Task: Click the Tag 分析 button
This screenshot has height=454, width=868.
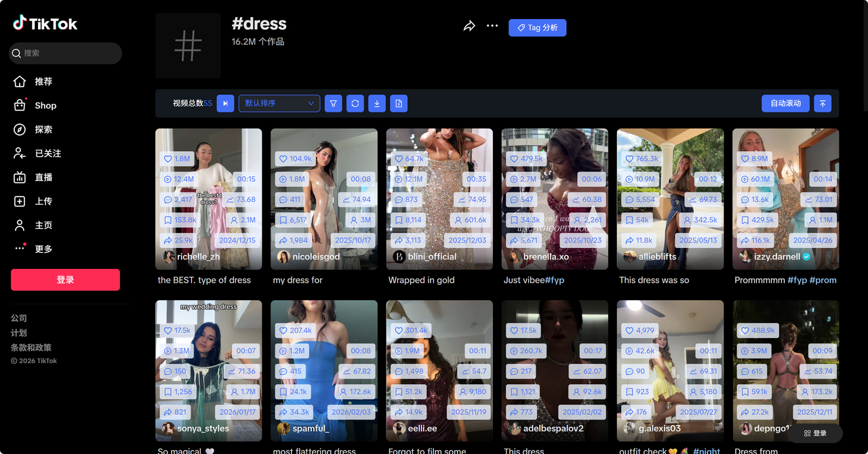Action: pyautogui.click(x=537, y=28)
